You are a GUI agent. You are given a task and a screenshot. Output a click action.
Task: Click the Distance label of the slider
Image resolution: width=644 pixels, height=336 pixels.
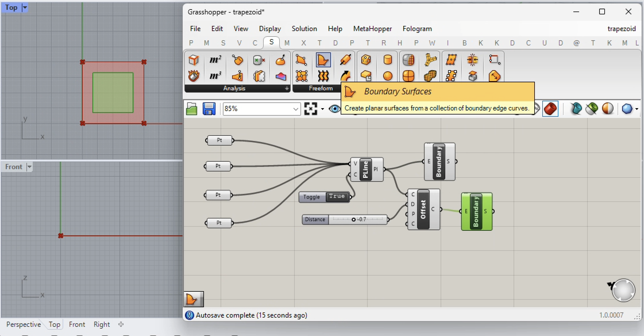tap(315, 219)
